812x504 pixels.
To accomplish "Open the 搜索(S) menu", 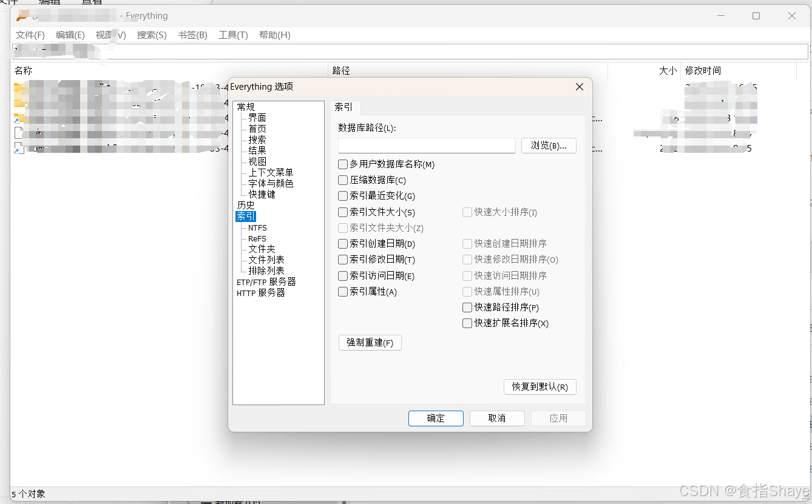I will (152, 35).
